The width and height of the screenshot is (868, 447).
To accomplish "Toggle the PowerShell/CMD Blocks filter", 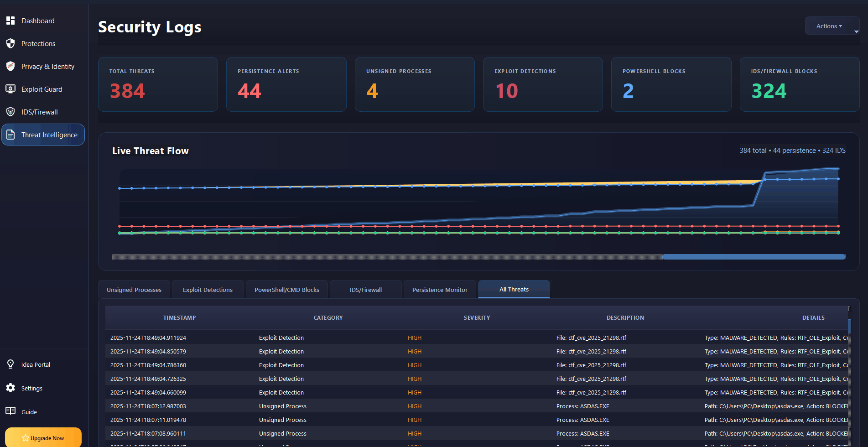I will 286,289.
